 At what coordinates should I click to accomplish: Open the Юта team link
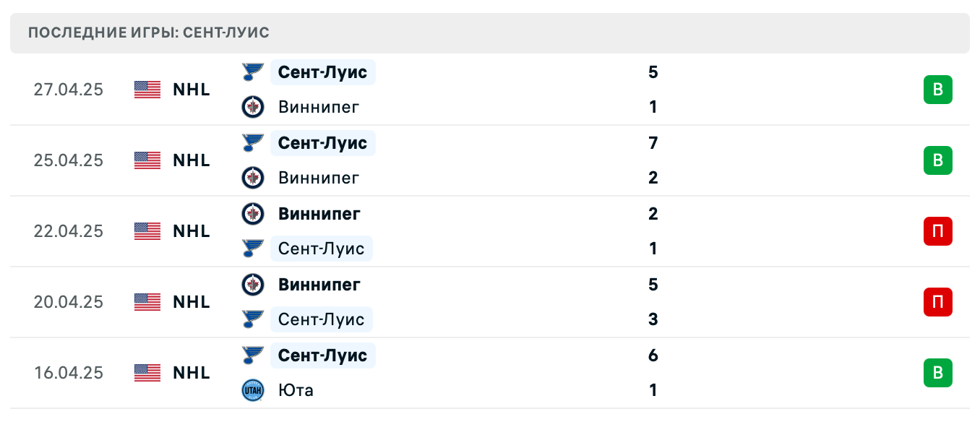(296, 390)
